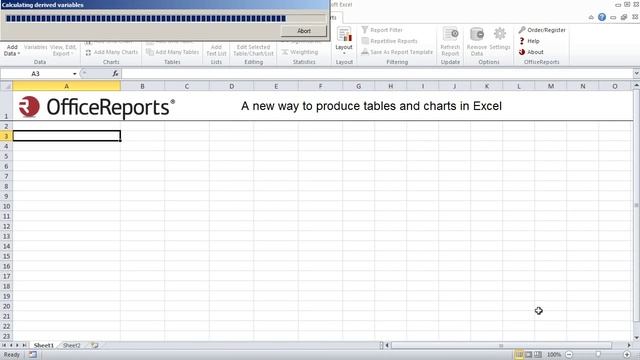The width and height of the screenshot is (640, 360).
Task: Open the Add Data dropdown
Action: (x=11, y=50)
